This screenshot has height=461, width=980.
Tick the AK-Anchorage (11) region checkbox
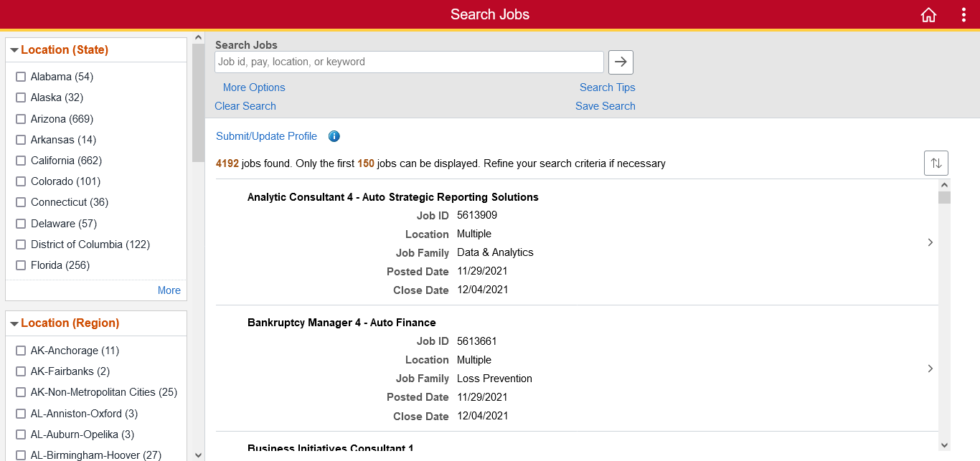pyautogui.click(x=21, y=351)
